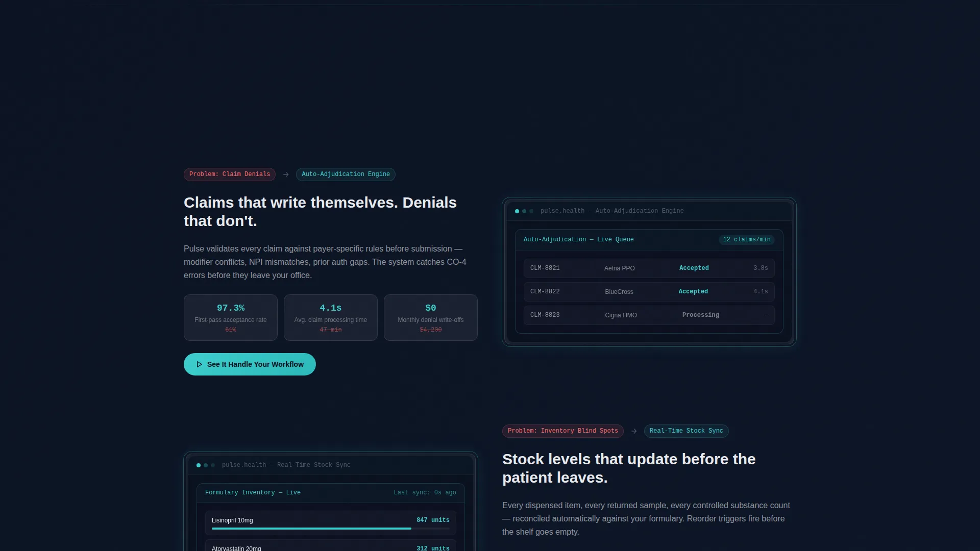Click the Processing status of CLM-8823
Image resolution: width=980 pixels, height=551 pixels.
(x=700, y=315)
